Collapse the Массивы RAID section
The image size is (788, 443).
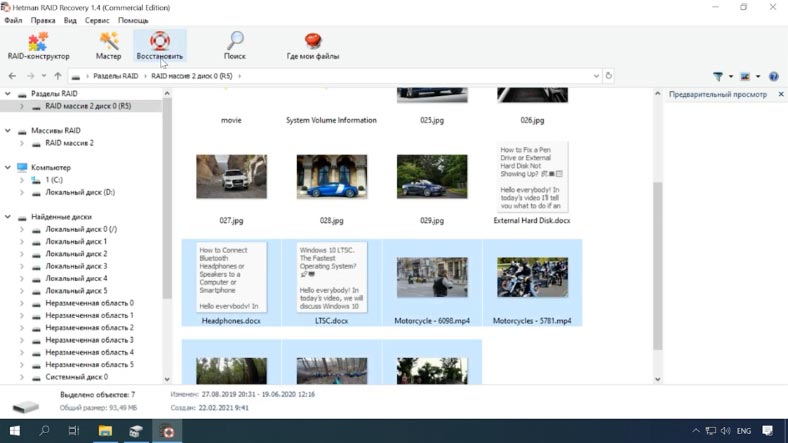8,131
